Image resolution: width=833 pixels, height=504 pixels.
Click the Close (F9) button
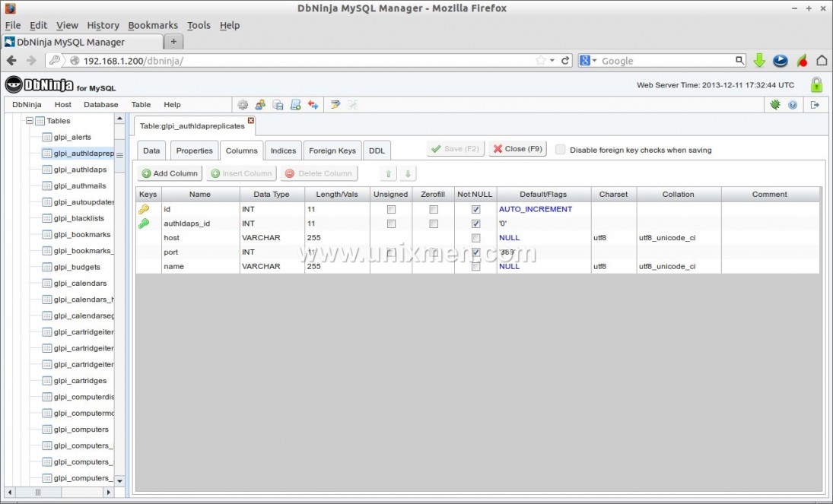[518, 149]
